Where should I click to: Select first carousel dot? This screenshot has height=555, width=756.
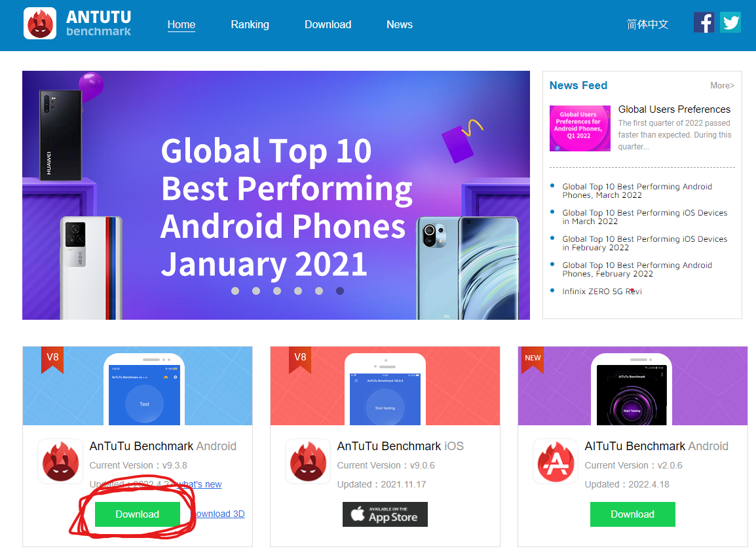coord(235,291)
